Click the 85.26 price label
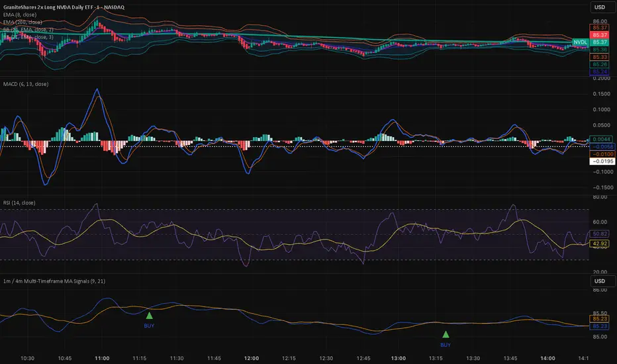Screen dimensions: 617x364 600,65
